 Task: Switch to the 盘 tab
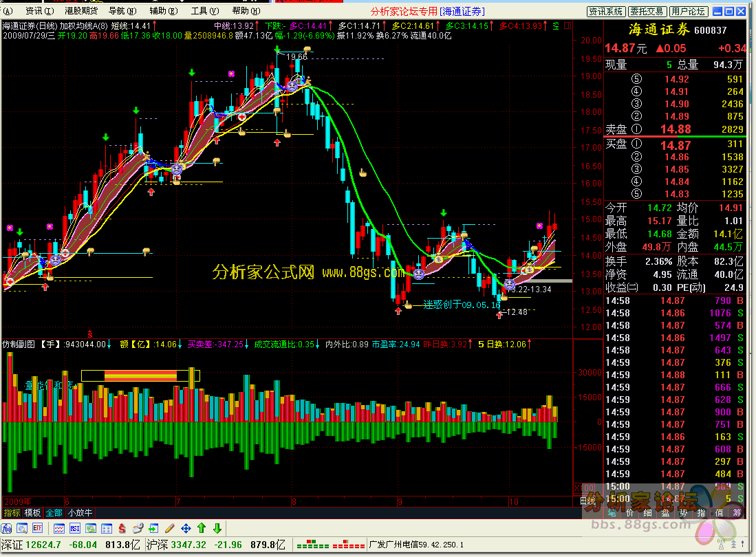coord(665,513)
